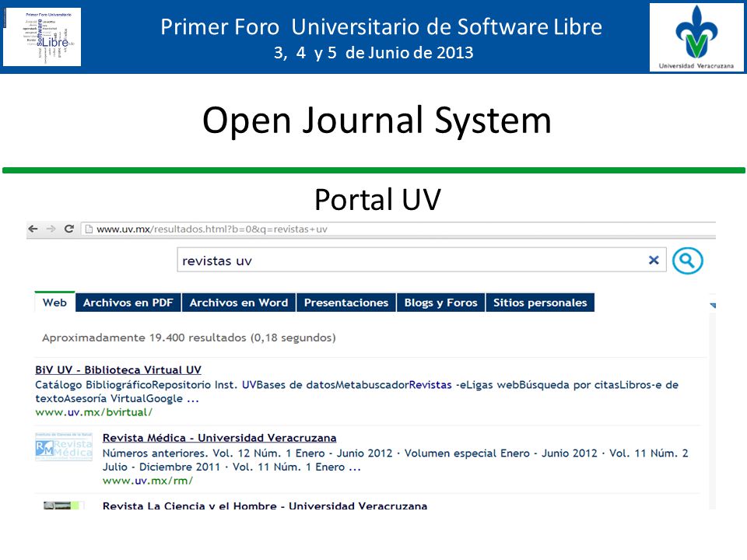This screenshot has height=560, width=747.
Task: Open the Presentaciones tab
Action: click(x=346, y=303)
